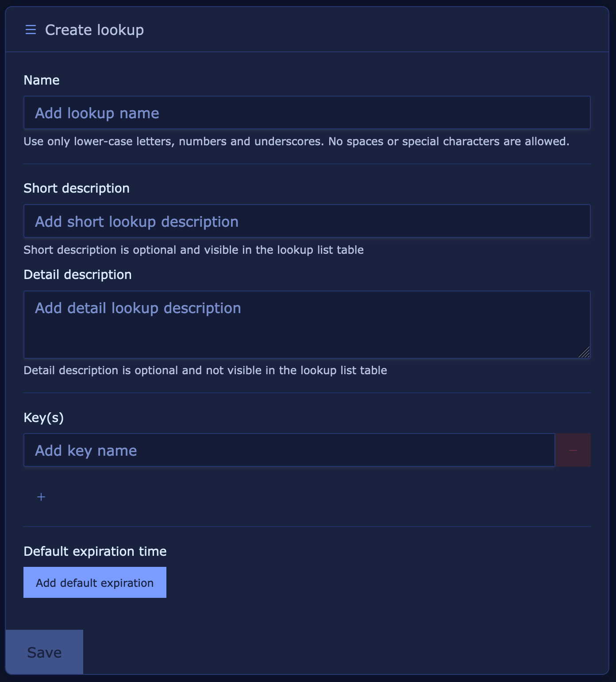Click the Detail description label
616x682 pixels.
click(77, 275)
